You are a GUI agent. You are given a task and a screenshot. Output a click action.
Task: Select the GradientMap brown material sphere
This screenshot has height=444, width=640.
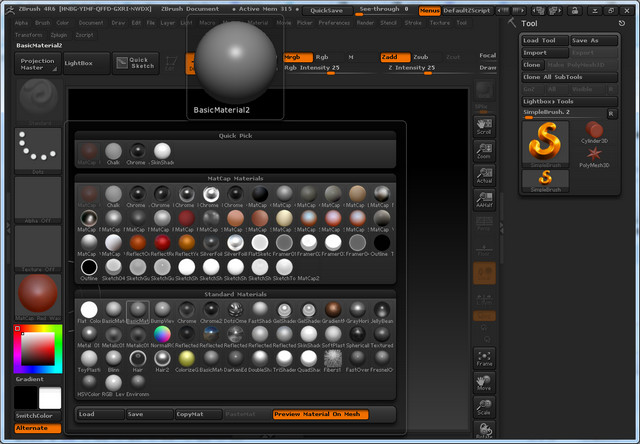point(333,310)
